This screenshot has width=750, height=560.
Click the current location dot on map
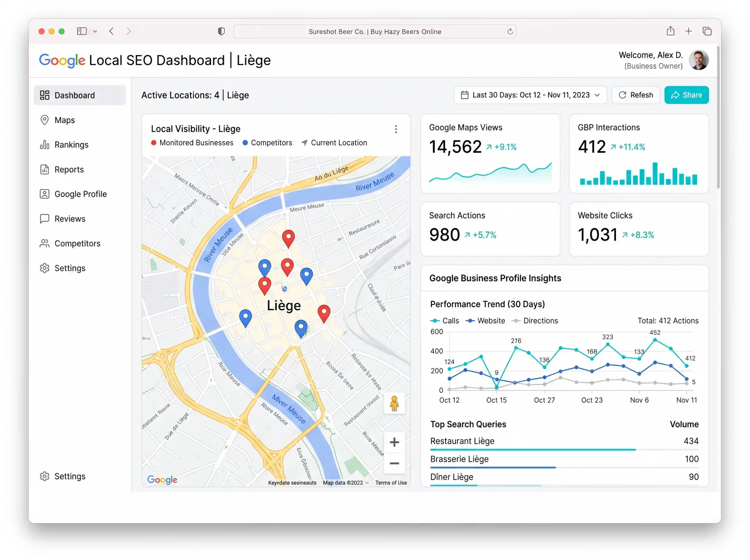(x=284, y=289)
